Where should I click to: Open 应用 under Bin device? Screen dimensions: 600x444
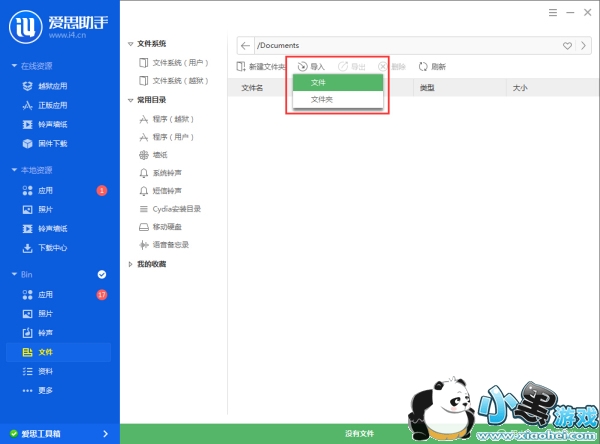tap(38, 294)
